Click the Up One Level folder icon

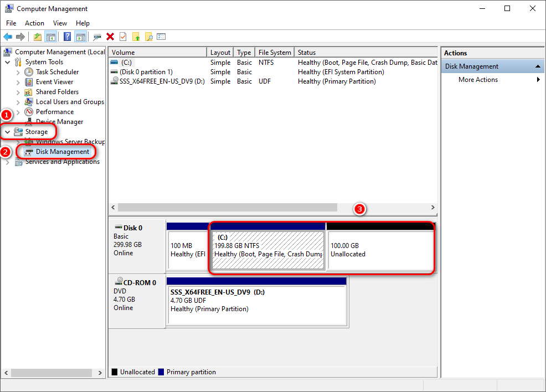(37, 37)
